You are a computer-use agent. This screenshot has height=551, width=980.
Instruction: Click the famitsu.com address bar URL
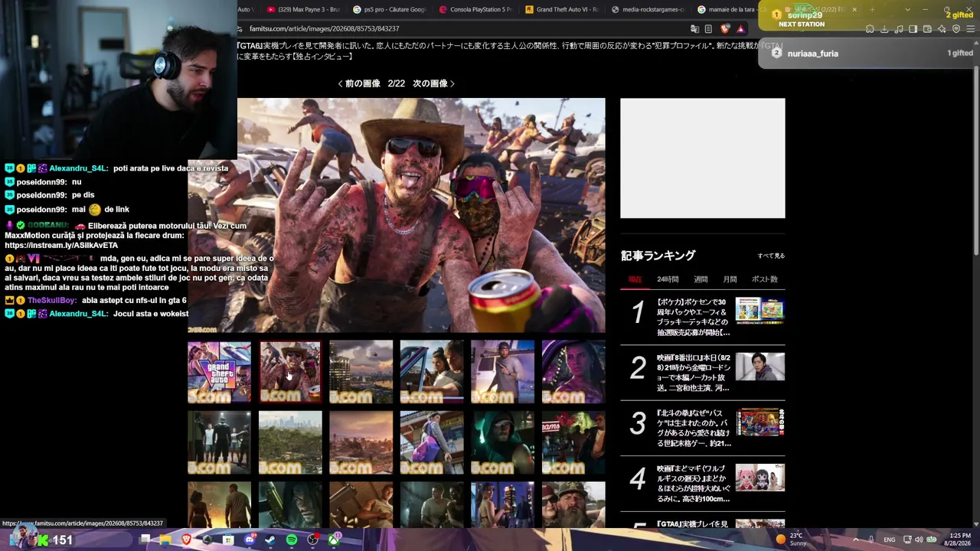[324, 29]
